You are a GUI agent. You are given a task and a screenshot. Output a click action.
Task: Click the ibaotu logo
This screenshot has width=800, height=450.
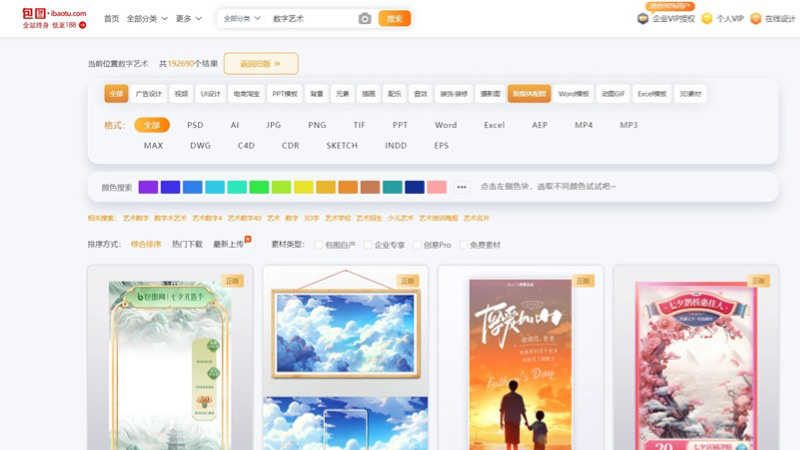point(53,18)
